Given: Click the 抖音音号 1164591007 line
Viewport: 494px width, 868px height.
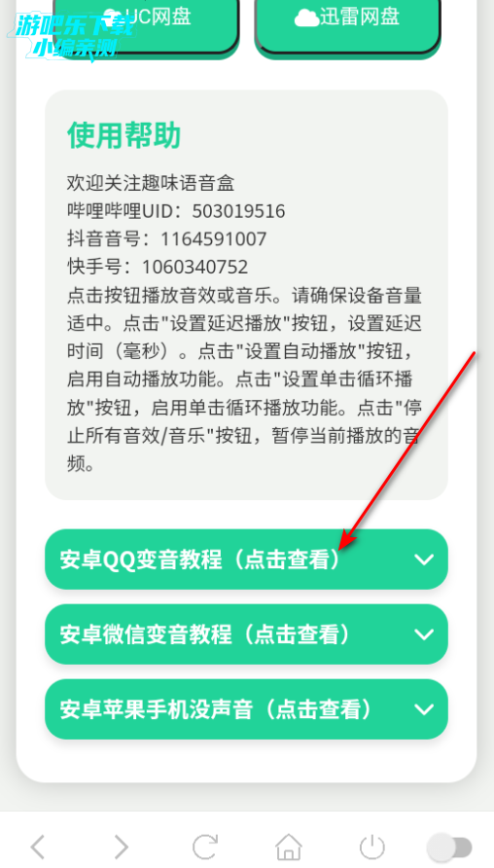Looking at the screenshot, I should pos(166,239).
